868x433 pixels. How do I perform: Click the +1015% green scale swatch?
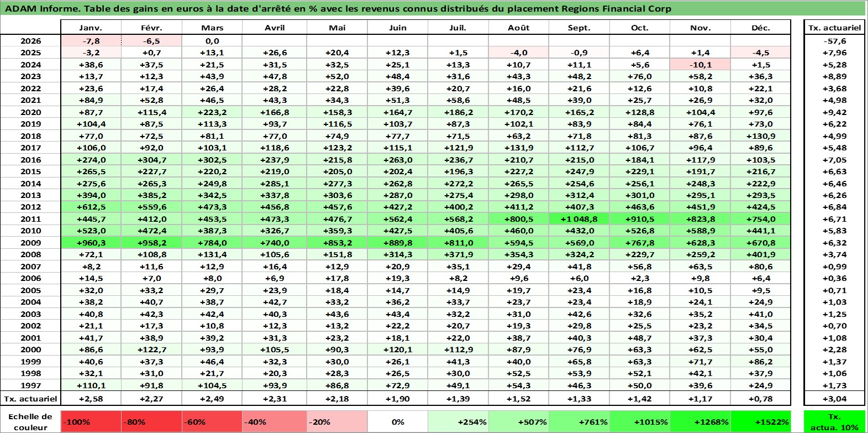pyautogui.click(x=640, y=422)
